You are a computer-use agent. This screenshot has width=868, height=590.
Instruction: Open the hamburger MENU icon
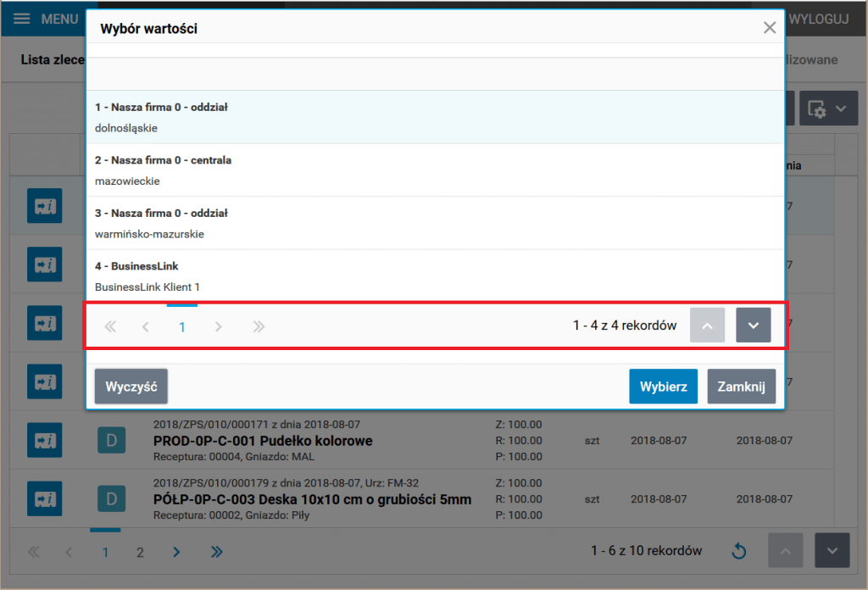(x=21, y=19)
